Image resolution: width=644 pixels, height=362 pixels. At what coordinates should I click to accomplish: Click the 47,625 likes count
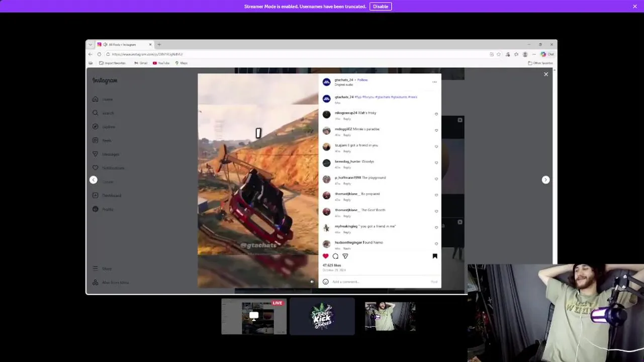332,265
